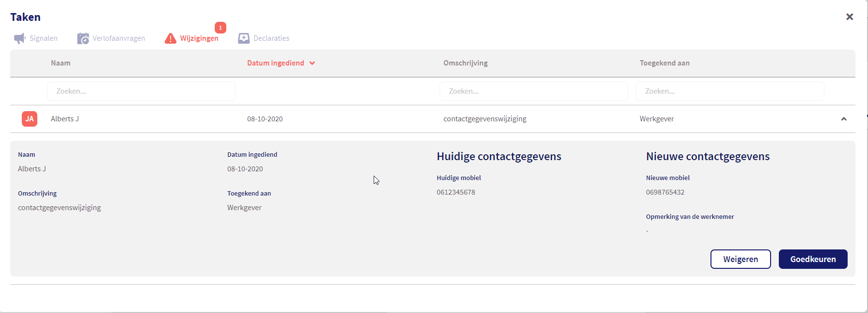Open the Declaraties tab
Image resolution: width=868 pixels, height=313 pixels.
[x=271, y=38]
